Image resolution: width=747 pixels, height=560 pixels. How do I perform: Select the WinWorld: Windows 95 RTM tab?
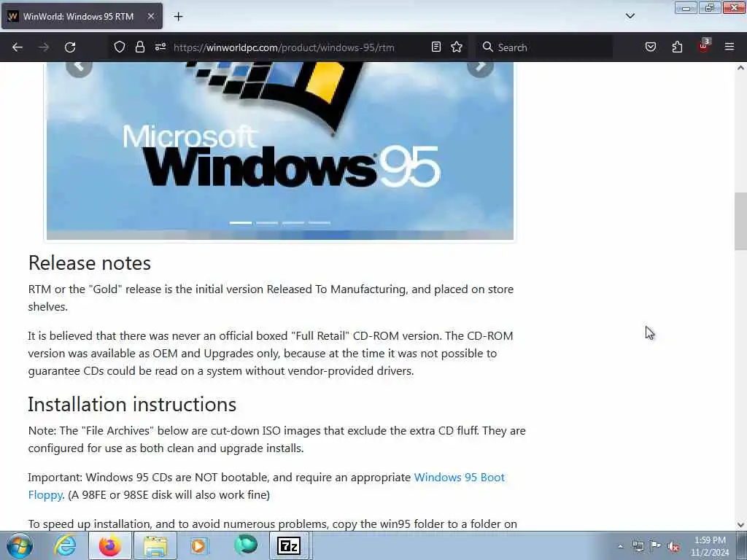(x=82, y=16)
